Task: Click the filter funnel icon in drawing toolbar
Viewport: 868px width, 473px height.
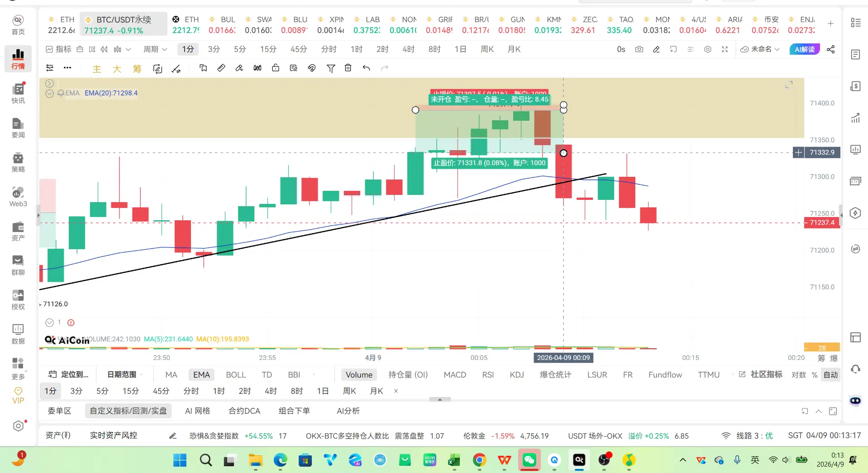Action: click(331, 68)
